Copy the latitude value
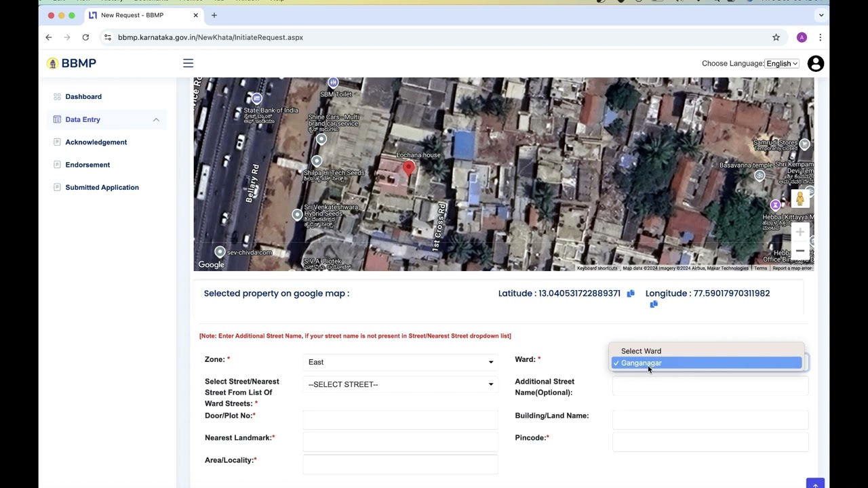 coord(631,293)
